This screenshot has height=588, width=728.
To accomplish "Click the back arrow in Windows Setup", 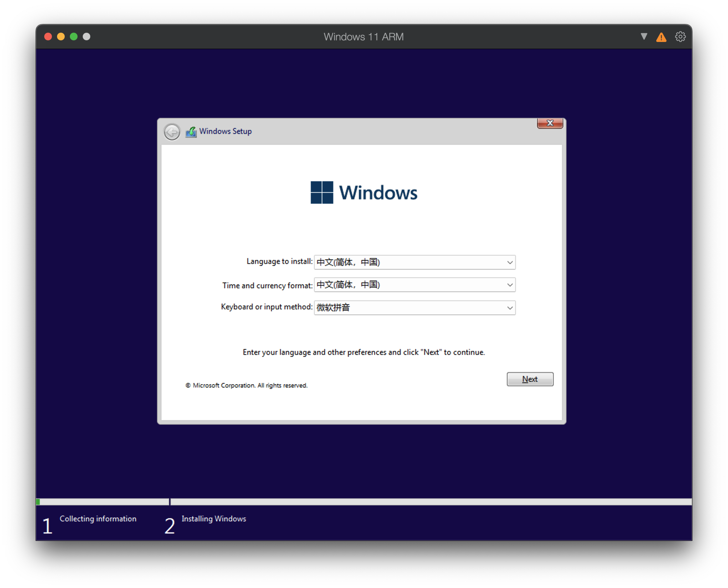I will tap(172, 132).
